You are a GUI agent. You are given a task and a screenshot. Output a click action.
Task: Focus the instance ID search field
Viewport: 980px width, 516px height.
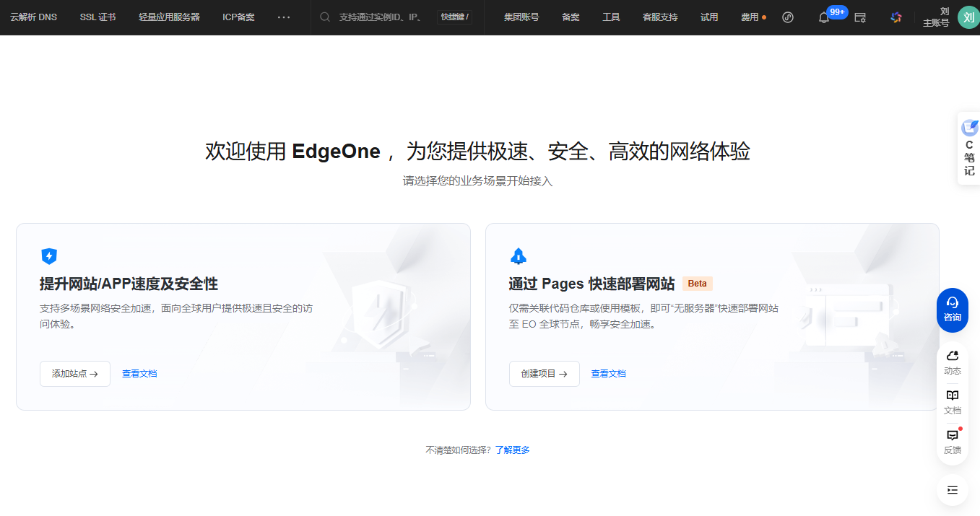(381, 17)
